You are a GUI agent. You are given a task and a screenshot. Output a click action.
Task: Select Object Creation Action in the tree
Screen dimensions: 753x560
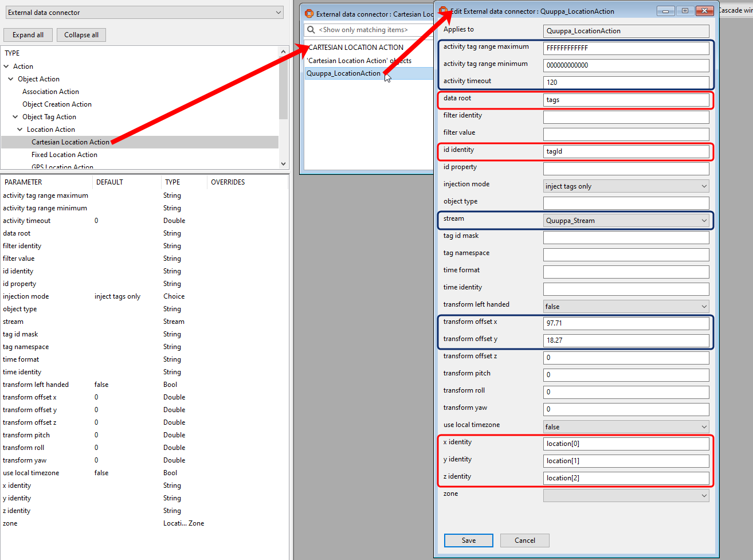[57, 104]
